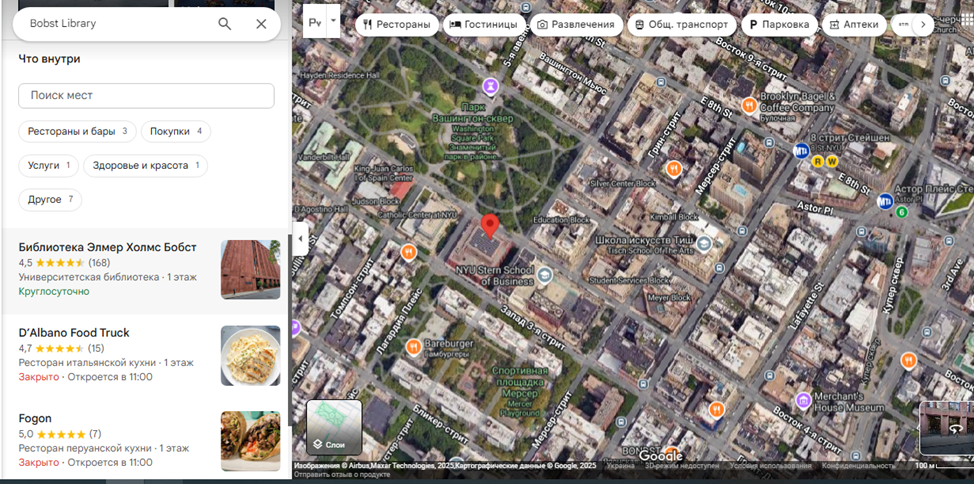The image size is (974, 484).
Task: Select the Общ. транспорт category chip
Action: pyautogui.click(x=681, y=25)
